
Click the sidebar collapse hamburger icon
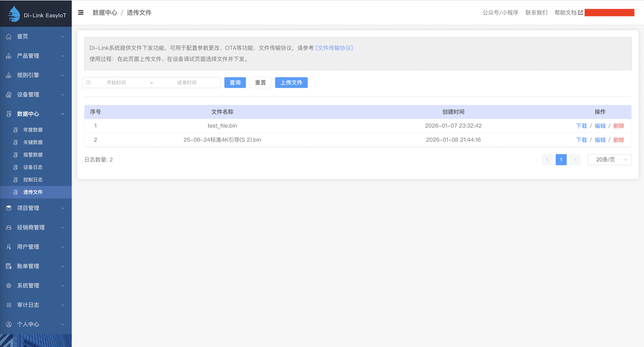[x=81, y=13]
